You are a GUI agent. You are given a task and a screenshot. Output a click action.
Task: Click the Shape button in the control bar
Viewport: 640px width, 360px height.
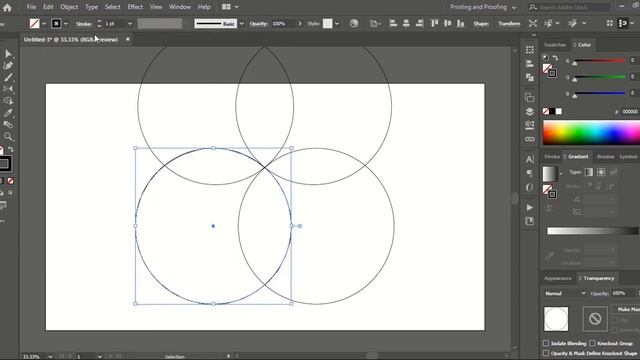coord(481,24)
